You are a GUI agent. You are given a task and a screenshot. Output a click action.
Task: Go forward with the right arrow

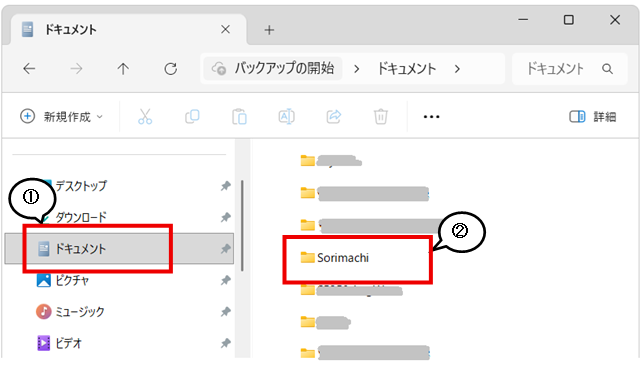(x=76, y=69)
